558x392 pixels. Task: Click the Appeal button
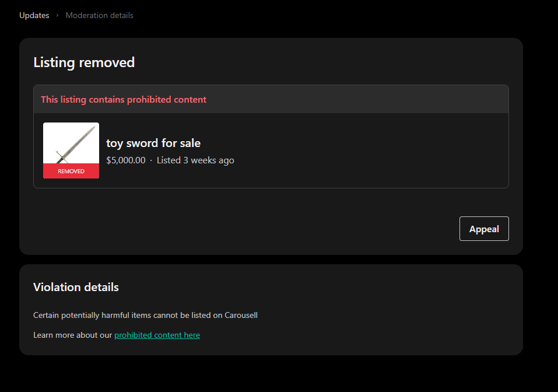484,229
